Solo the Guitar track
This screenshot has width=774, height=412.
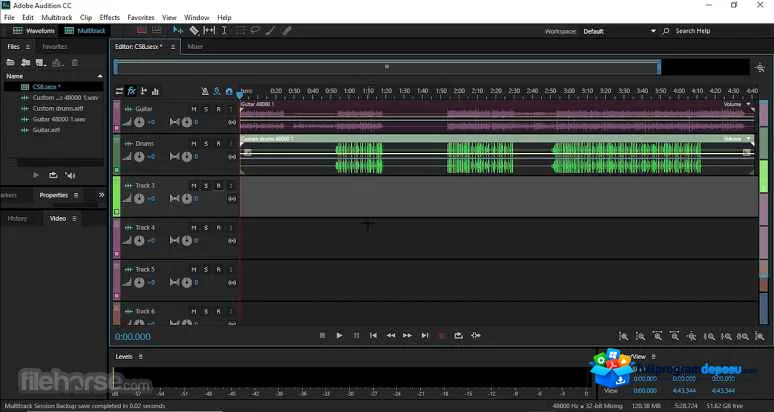click(206, 109)
